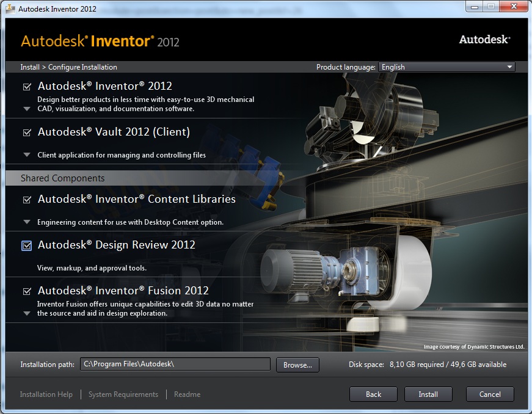
Task: Close the Autodesk Inventor 2012 window
Action: [x=514, y=7]
